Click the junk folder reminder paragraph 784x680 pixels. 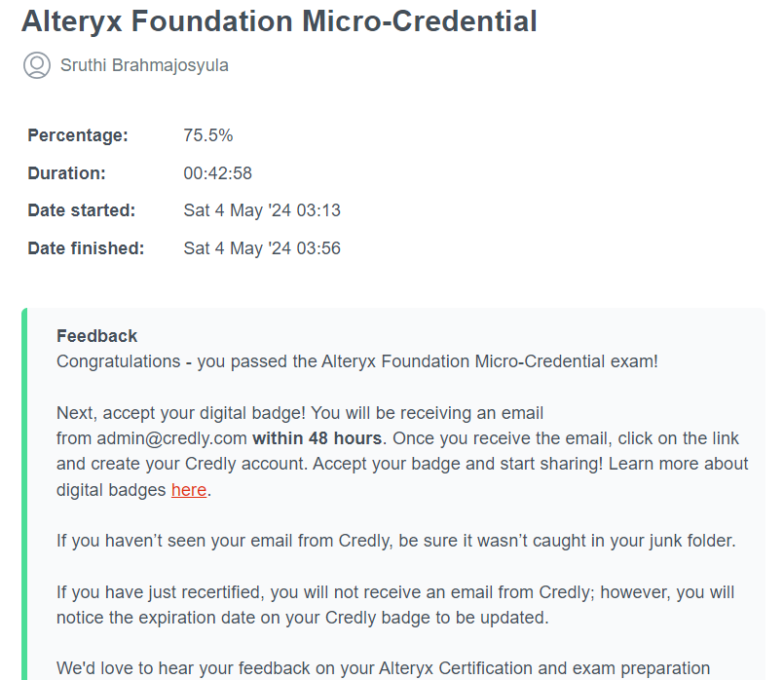tap(395, 541)
